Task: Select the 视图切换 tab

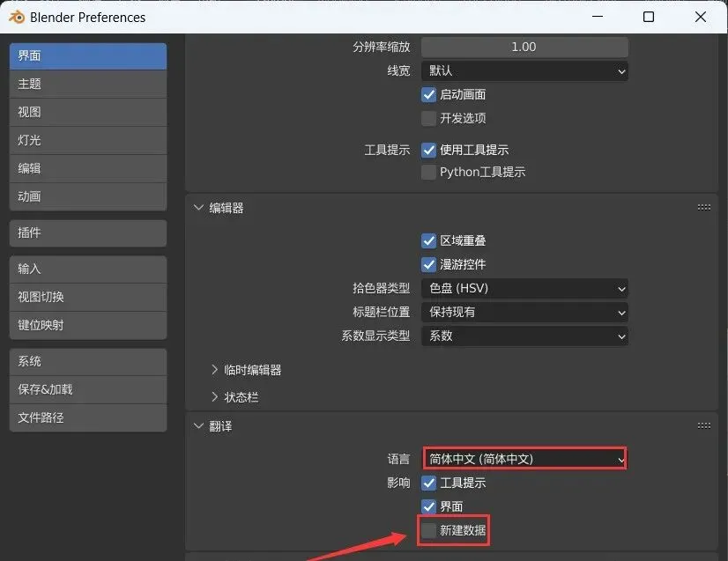Action: coord(88,298)
